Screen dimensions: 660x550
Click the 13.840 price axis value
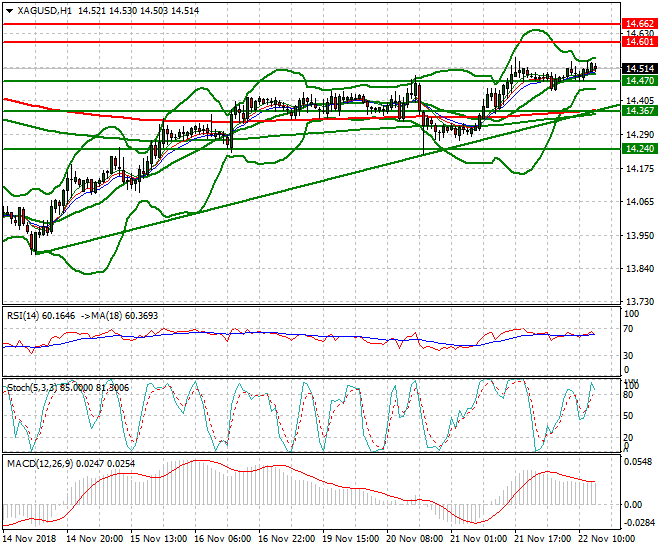(x=640, y=268)
